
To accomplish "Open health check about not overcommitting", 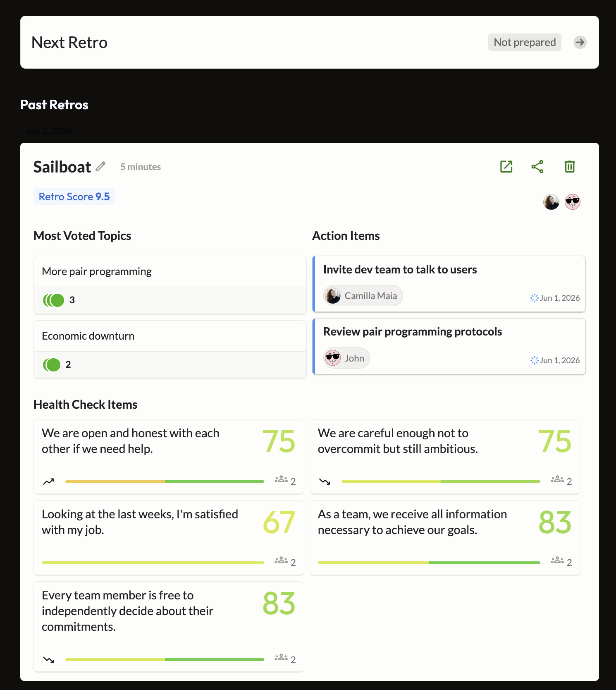I will (445, 457).
